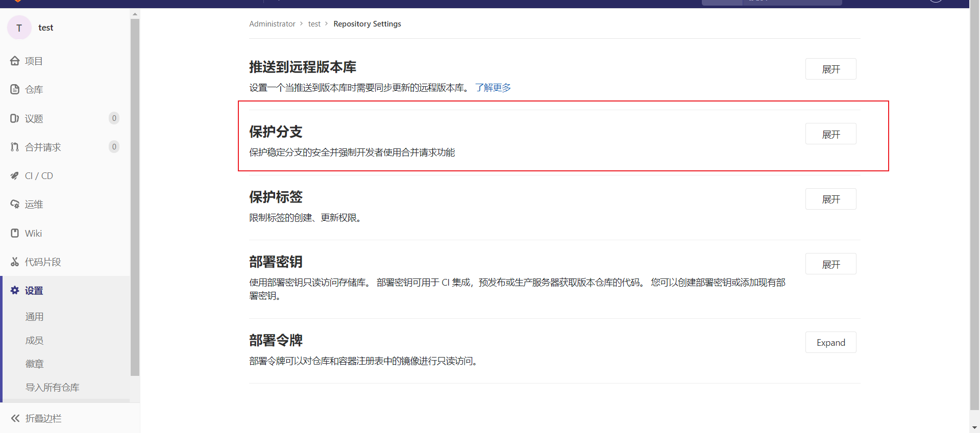Expand the 推送到远程版本库 section

click(x=830, y=69)
